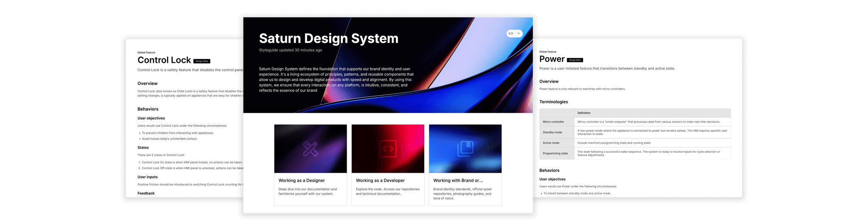868x222 pixels.
Task: Click the Global Feature label above Control Lock
Action: click(x=146, y=53)
